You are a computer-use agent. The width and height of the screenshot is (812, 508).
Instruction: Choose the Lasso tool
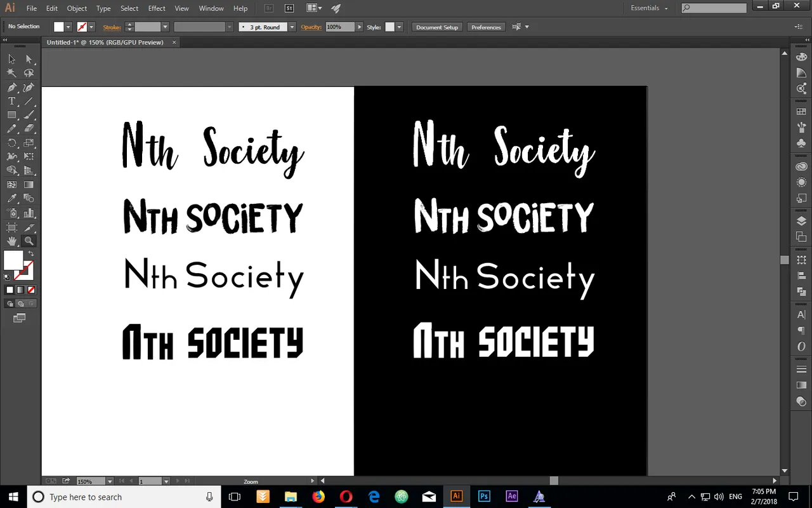tap(29, 73)
